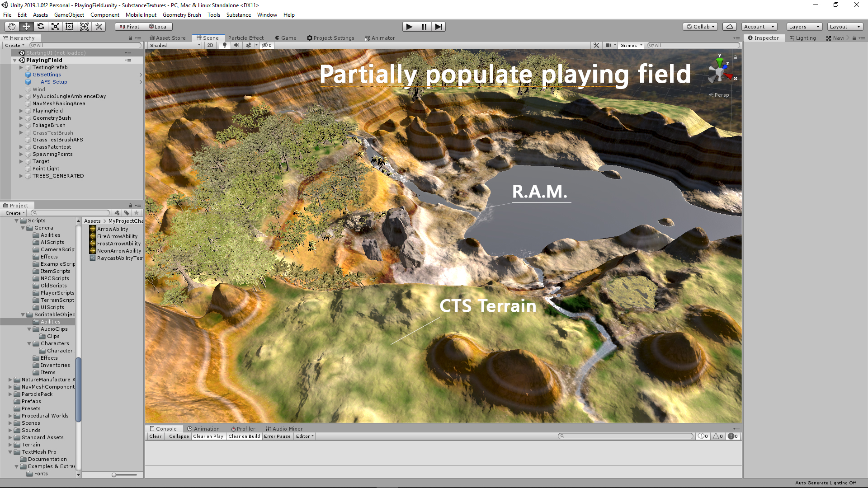Open the scene camera settings
This screenshot has width=868, height=488.
click(610, 45)
